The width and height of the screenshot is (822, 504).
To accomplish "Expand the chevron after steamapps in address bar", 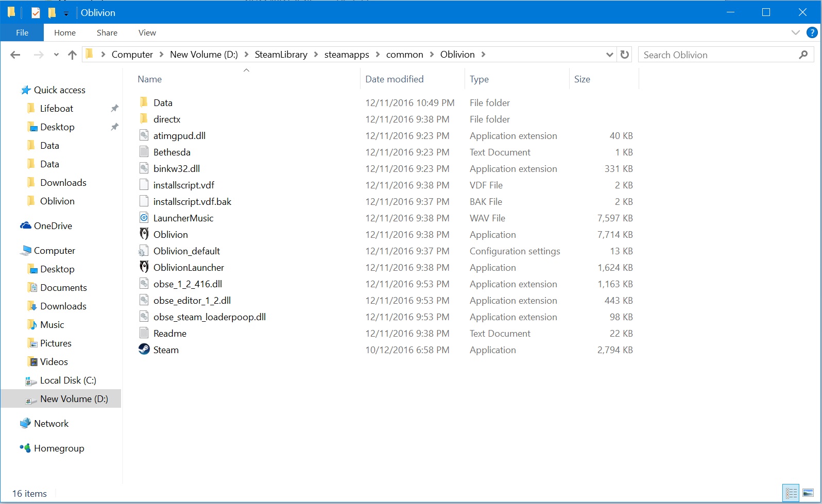I will point(378,55).
